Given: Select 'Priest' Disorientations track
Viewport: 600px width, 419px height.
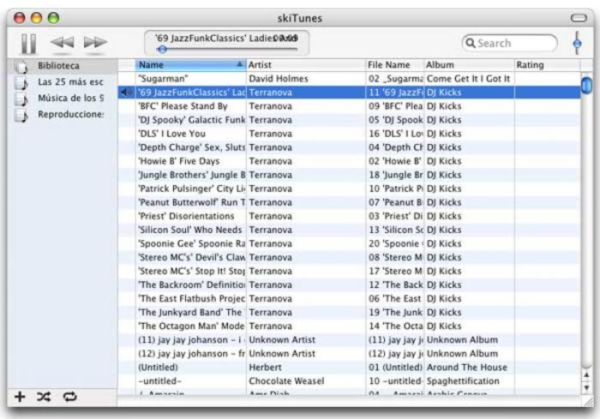Looking at the screenshot, I should point(186,216).
